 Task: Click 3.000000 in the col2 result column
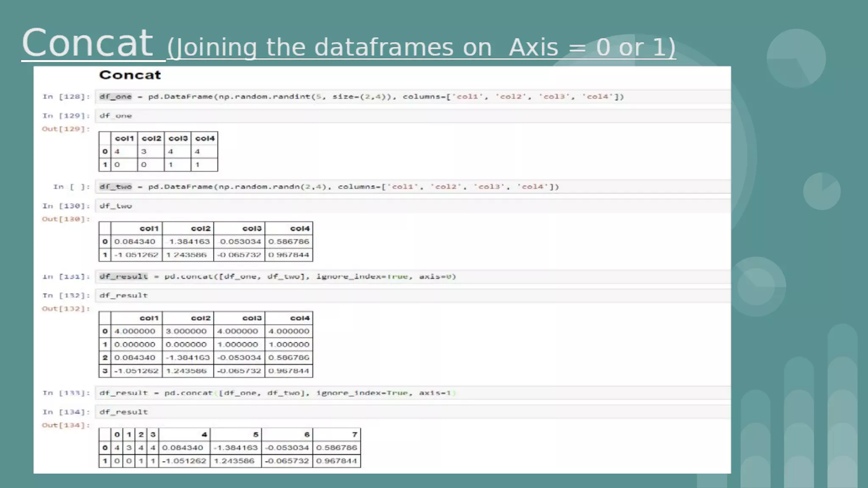click(186, 331)
